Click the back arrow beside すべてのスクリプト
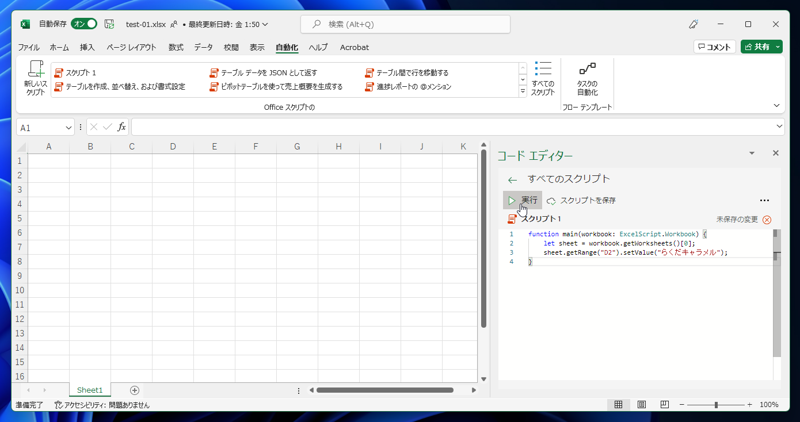 [x=512, y=180]
